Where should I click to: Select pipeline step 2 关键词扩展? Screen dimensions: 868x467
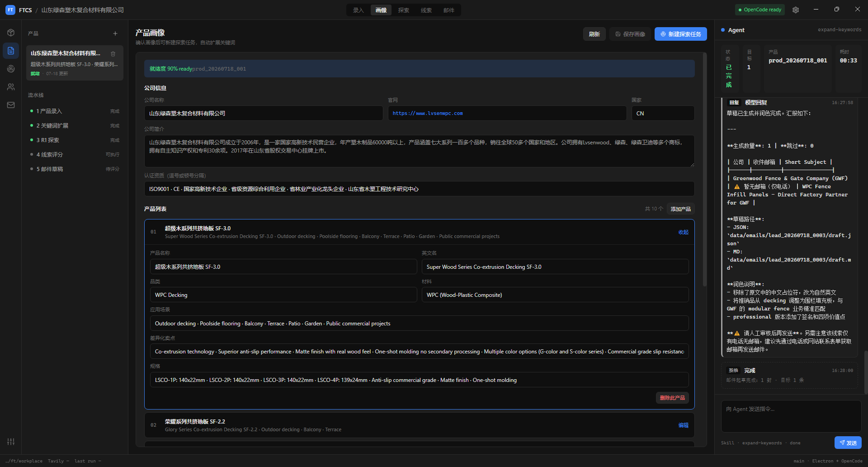[x=75, y=125]
